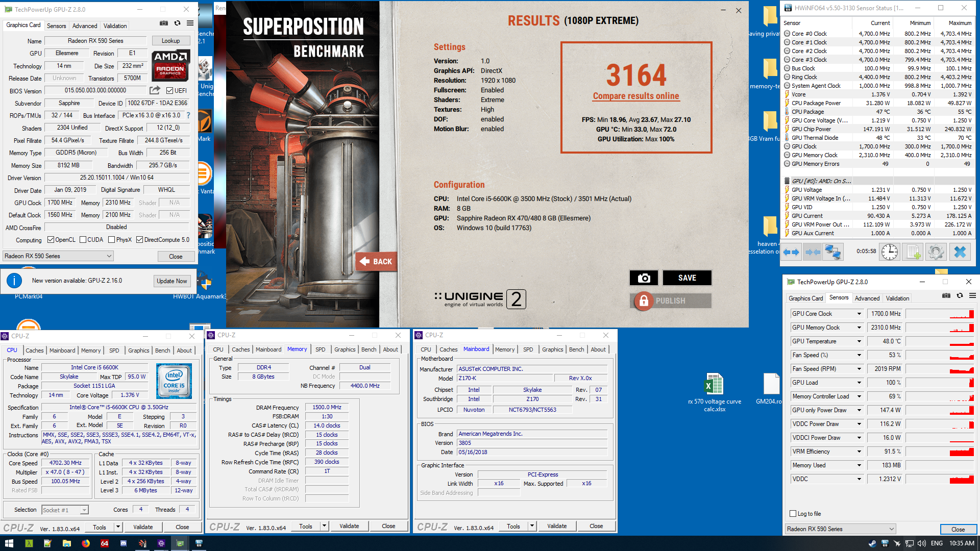The image size is (980, 551).
Task: Enable Log to file in GPU-Z Sensors
Action: 793,514
